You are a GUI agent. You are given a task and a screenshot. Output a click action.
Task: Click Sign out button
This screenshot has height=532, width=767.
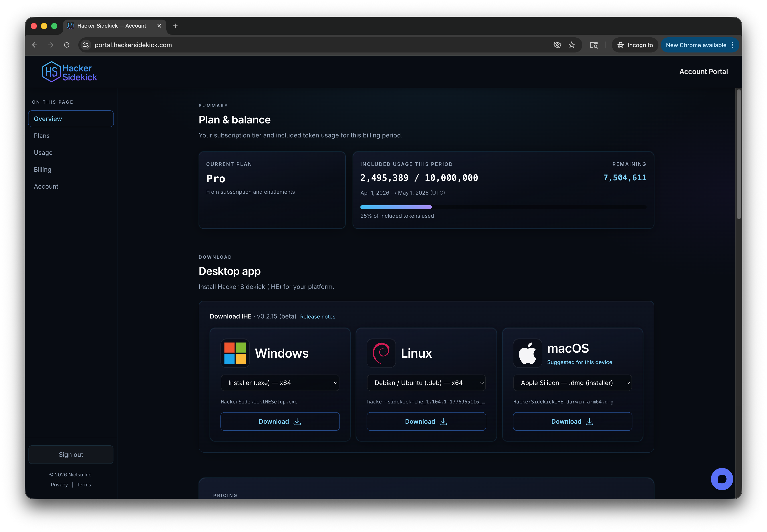(71, 454)
